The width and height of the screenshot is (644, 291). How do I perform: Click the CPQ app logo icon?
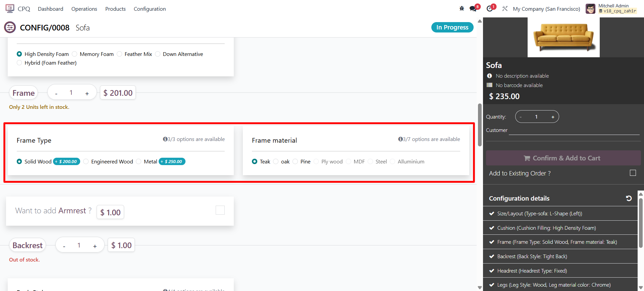pos(10,9)
